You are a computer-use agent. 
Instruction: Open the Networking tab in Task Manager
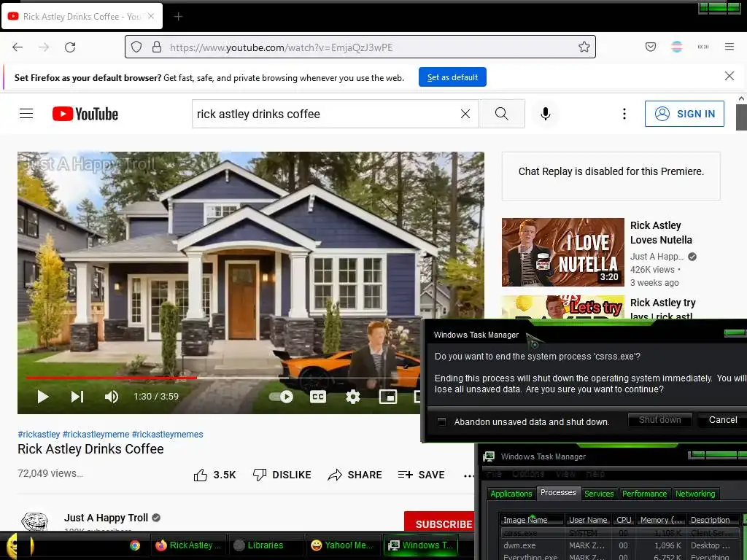[x=695, y=494]
